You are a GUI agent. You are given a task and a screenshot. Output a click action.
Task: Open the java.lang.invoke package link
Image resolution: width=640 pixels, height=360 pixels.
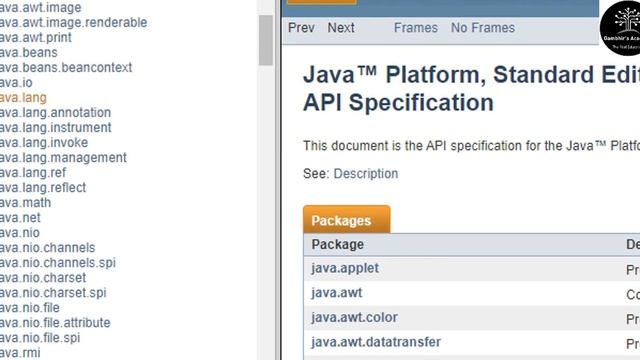[x=44, y=142]
